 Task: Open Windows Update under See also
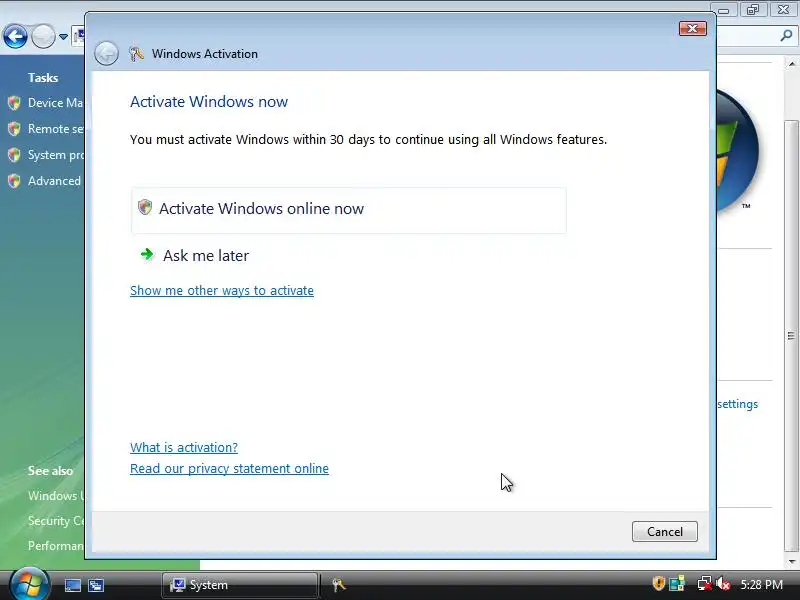click(x=56, y=496)
